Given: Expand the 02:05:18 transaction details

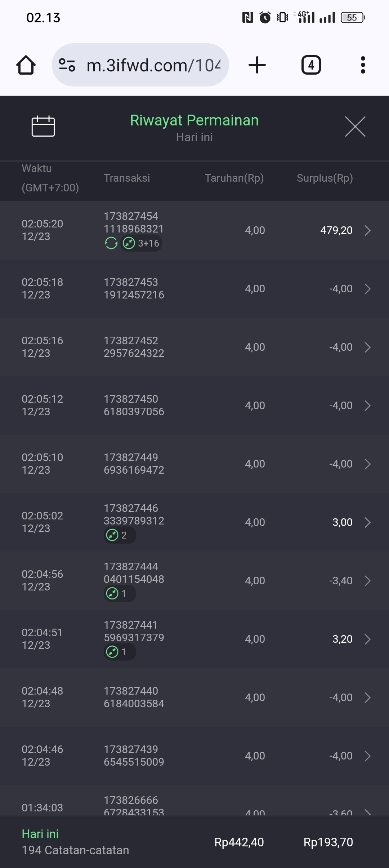Looking at the screenshot, I should pos(367,289).
